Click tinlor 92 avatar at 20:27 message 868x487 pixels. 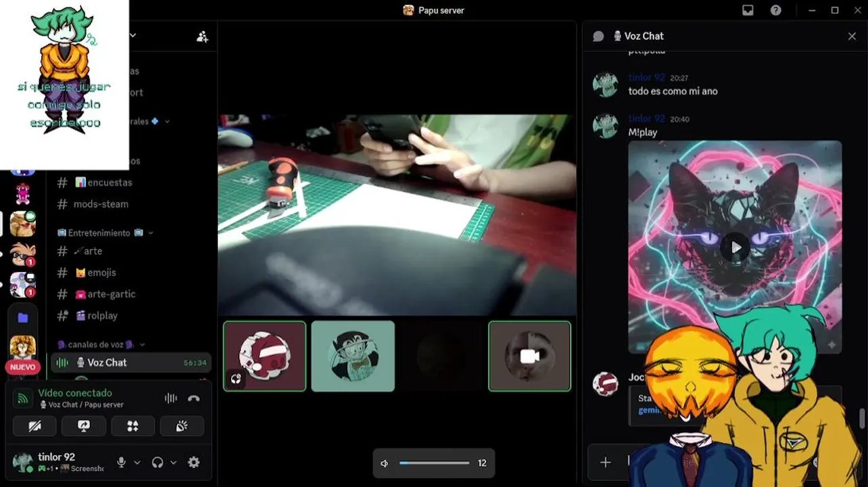(x=605, y=85)
